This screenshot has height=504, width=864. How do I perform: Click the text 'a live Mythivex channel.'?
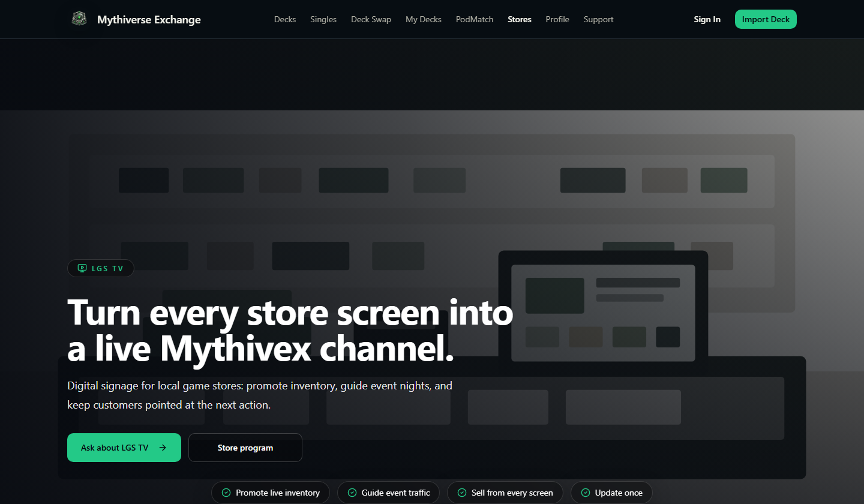click(x=260, y=348)
